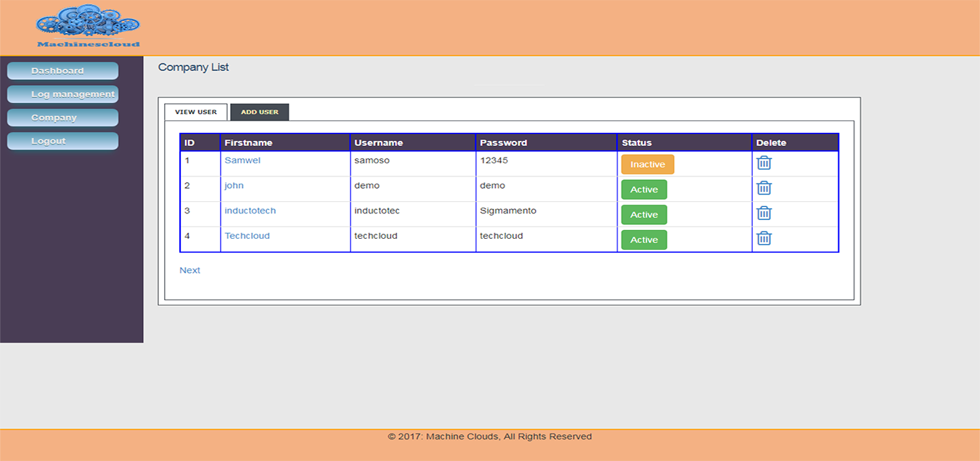This screenshot has width=980, height=461.
Task: Toggle Techcloud's Active status button
Action: click(643, 240)
